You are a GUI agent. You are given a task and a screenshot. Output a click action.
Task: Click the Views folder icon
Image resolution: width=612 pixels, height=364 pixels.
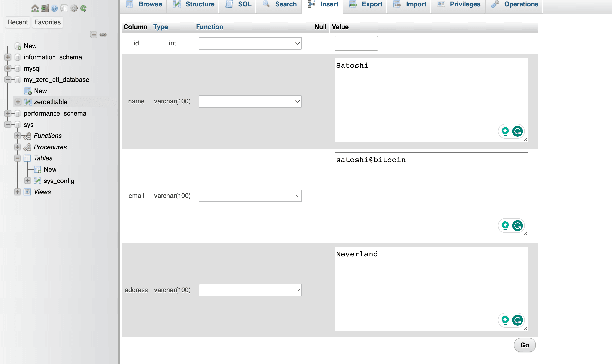tap(27, 192)
